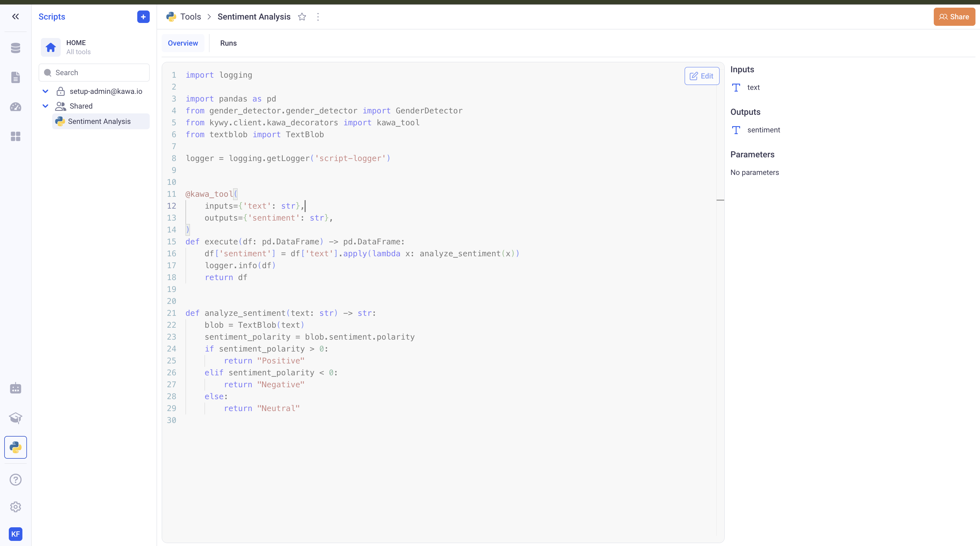This screenshot has width=980, height=546.
Task: Open the dashboard gauge icon in sidebar
Action: tap(16, 107)
